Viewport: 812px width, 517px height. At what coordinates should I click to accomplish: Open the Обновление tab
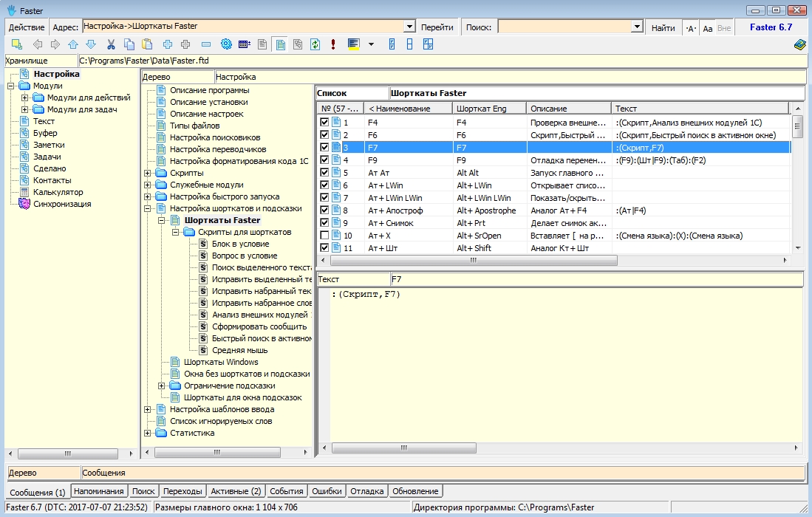point(415,491)
